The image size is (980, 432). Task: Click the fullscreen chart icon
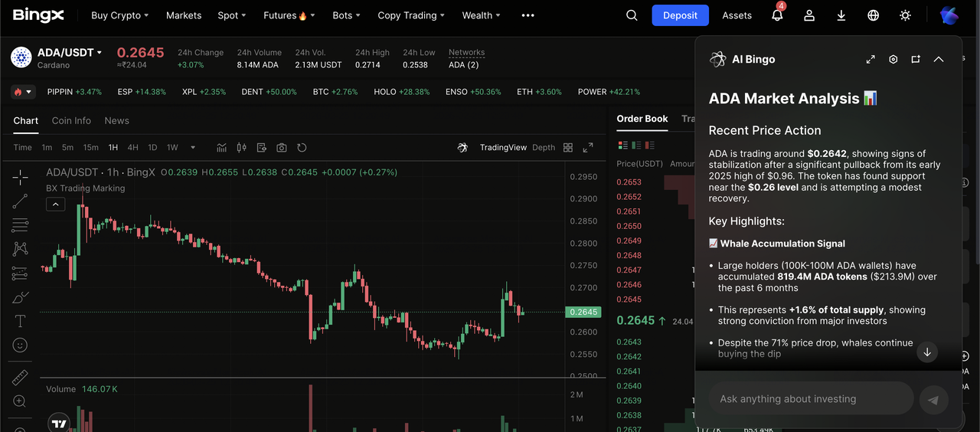(x=588, y=148)
